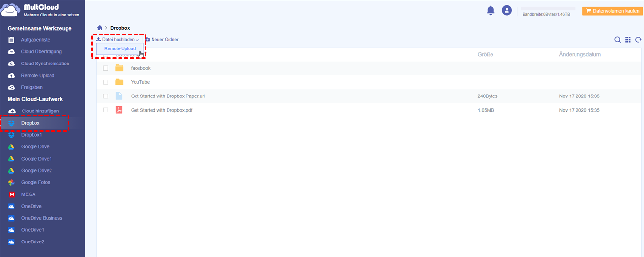Open Cloud-Synchronisation in the sidebar

coord(45,64)
